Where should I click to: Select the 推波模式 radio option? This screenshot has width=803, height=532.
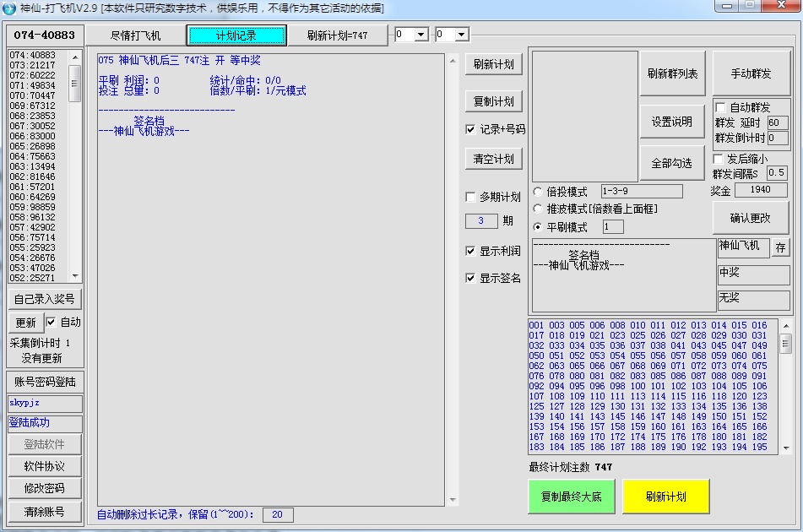pos(539,209)
